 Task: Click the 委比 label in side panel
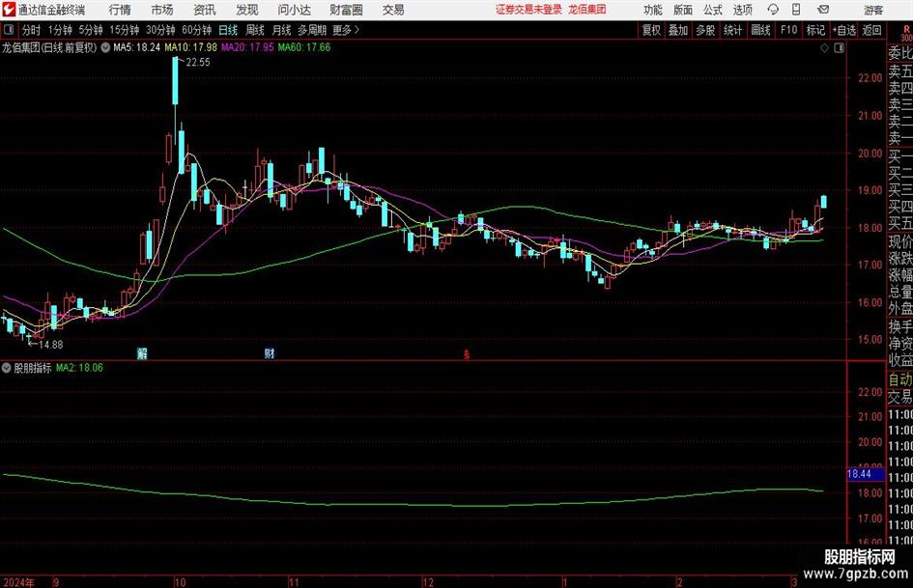pyautogui.click(x=900, y=53)
